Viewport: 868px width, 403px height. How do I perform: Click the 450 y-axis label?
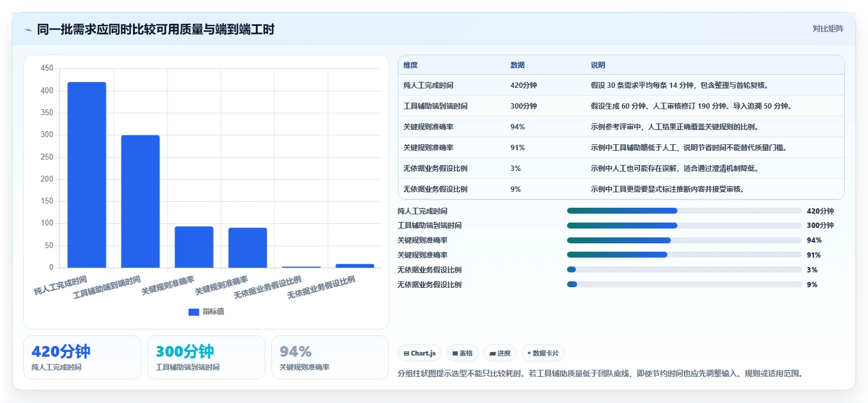pos(47,69)
